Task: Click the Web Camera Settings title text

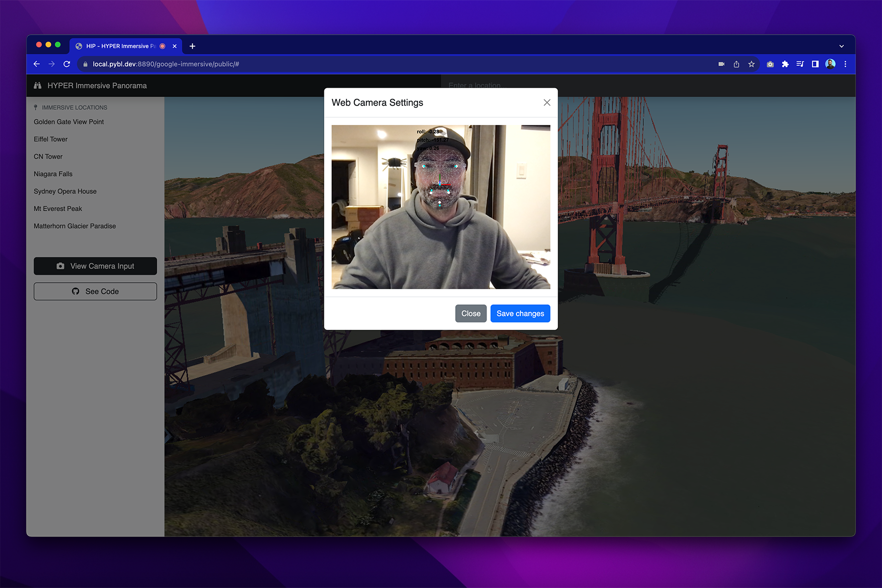Action: click(377, 102)
